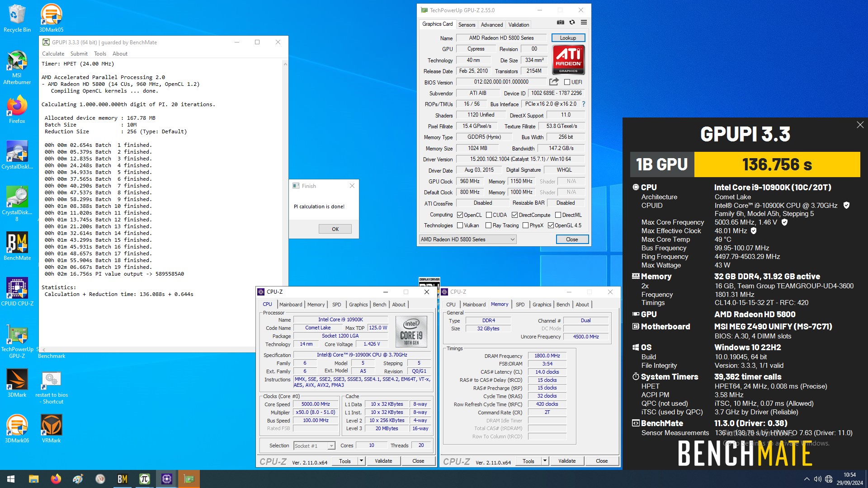Open the VRMark desktop shortcut
868x488 pixels.
coord(51,428)
